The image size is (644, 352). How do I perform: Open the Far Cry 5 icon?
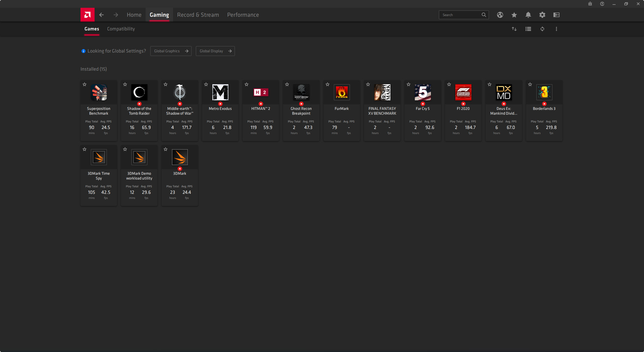pos(423,92)
